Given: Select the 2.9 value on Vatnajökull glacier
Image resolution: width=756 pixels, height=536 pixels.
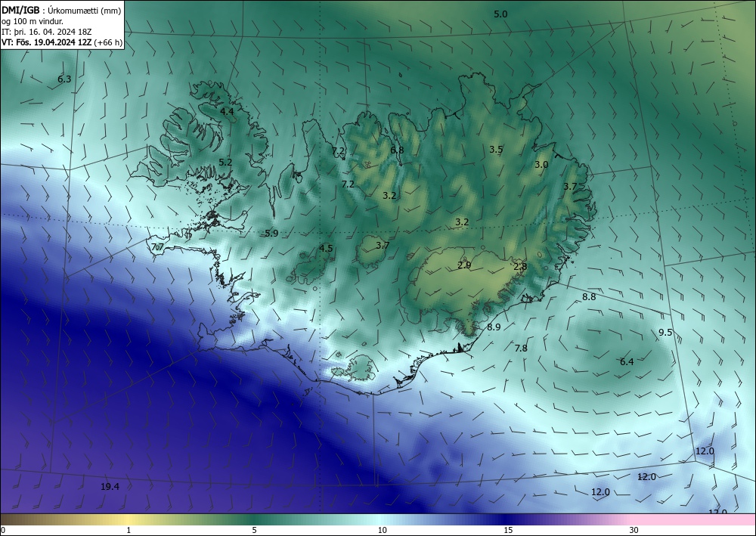Looking at the screenshot, I should tap(464, 265).
